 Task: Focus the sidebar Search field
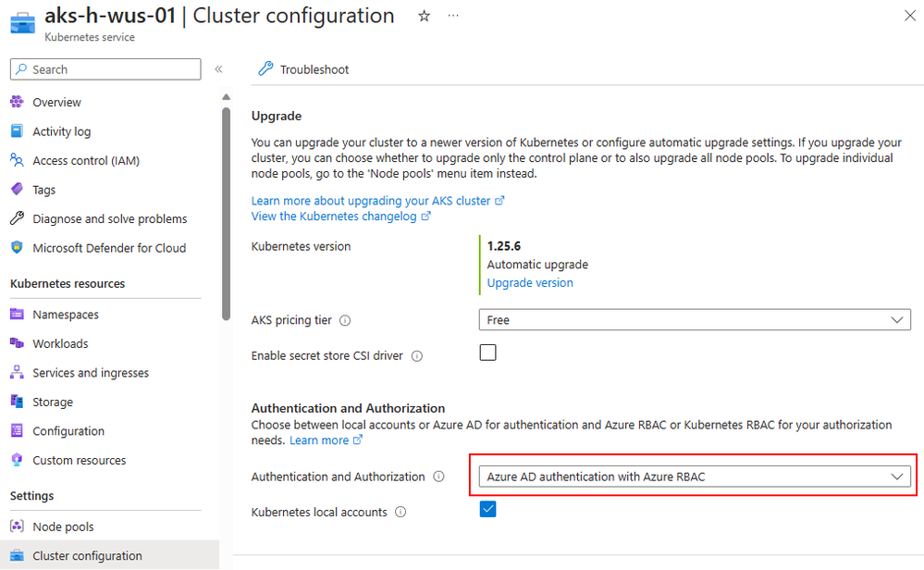click(105, 69)
